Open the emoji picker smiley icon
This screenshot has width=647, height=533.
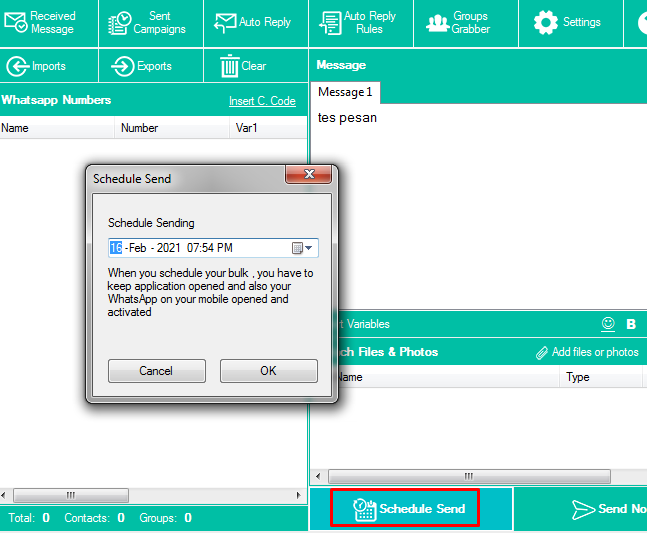coord(607,324)
